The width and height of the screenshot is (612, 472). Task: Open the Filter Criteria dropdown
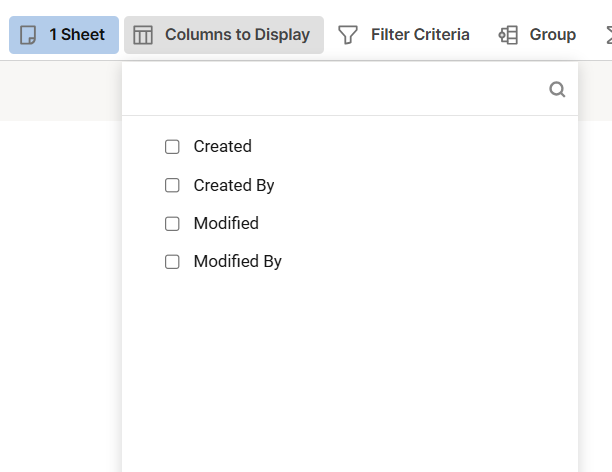pos(404,35)
